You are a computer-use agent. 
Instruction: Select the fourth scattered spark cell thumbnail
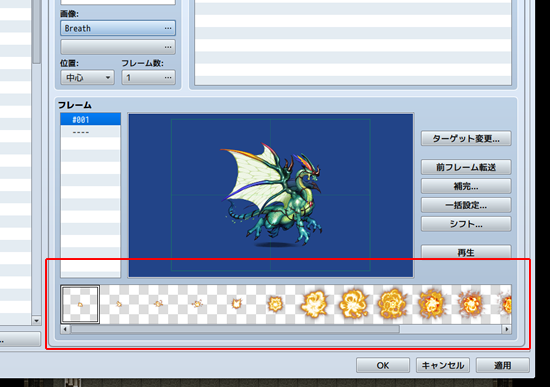tap(197, 304)
